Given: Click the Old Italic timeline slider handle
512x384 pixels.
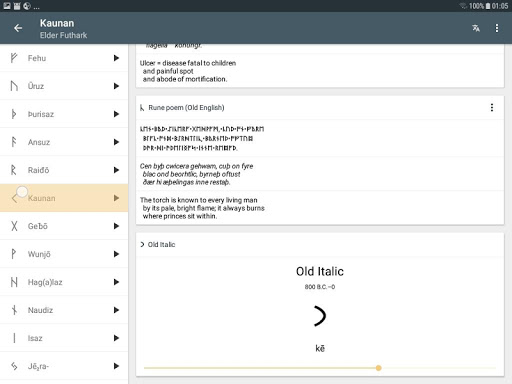Looking at the screenshot, I should (x=378, y=368).
